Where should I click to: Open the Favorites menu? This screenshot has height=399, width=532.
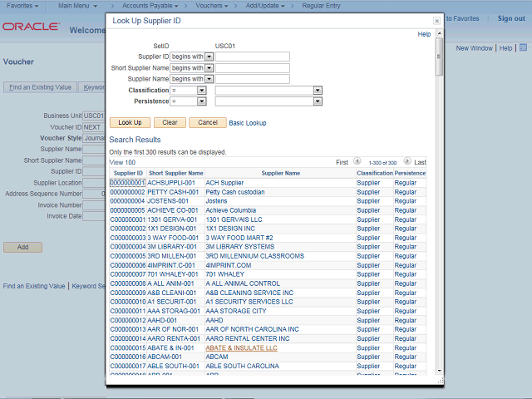[x=22, y=6]
